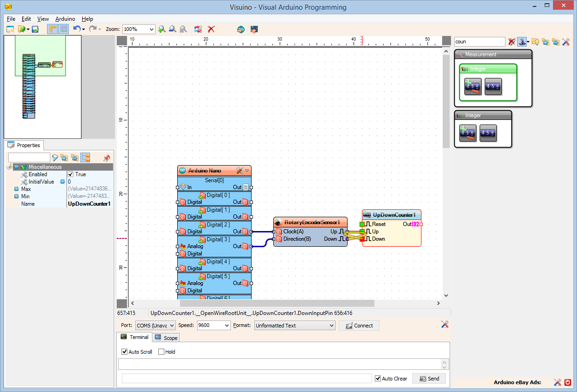Click the pin icon in Properties panel
577x392 pixels.
pos(107,158)
